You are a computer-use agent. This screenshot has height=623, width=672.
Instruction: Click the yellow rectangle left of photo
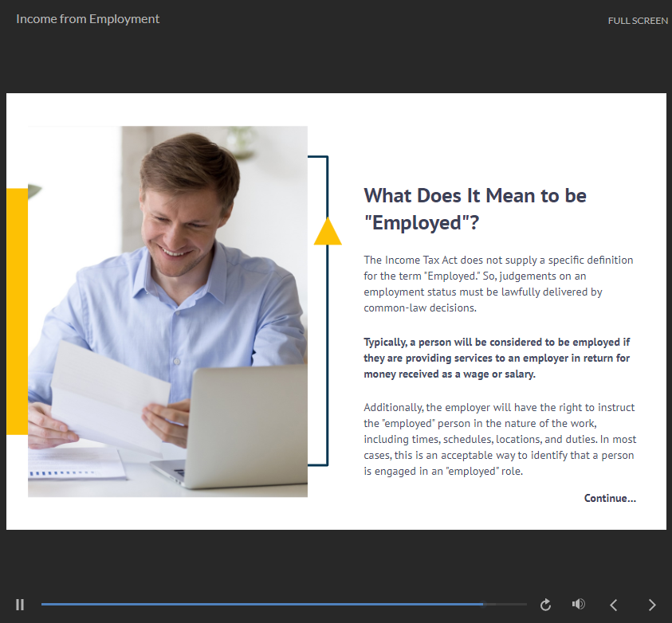(x=17, y=311)
